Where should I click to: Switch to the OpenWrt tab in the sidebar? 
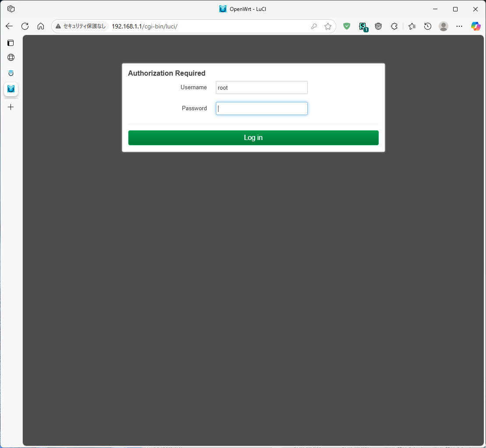(x=11, y=90)
